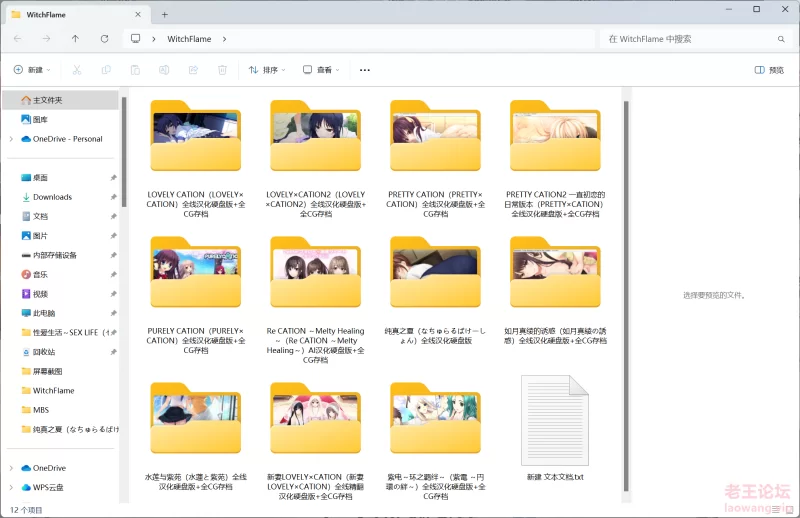Screen dimensions: 800x518
Task: Select 主文件夹 Home in sidebar
Action: [x=61, y=100]
